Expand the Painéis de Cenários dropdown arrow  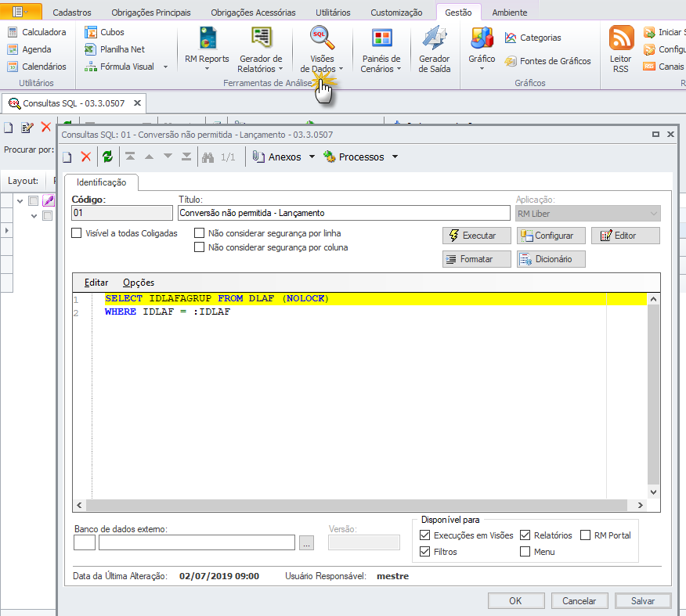399,69
